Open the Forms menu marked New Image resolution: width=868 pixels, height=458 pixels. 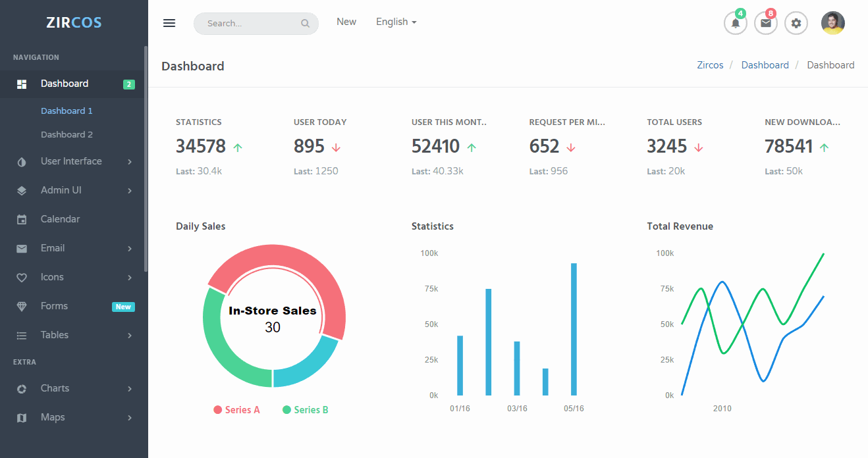point(54,306)
